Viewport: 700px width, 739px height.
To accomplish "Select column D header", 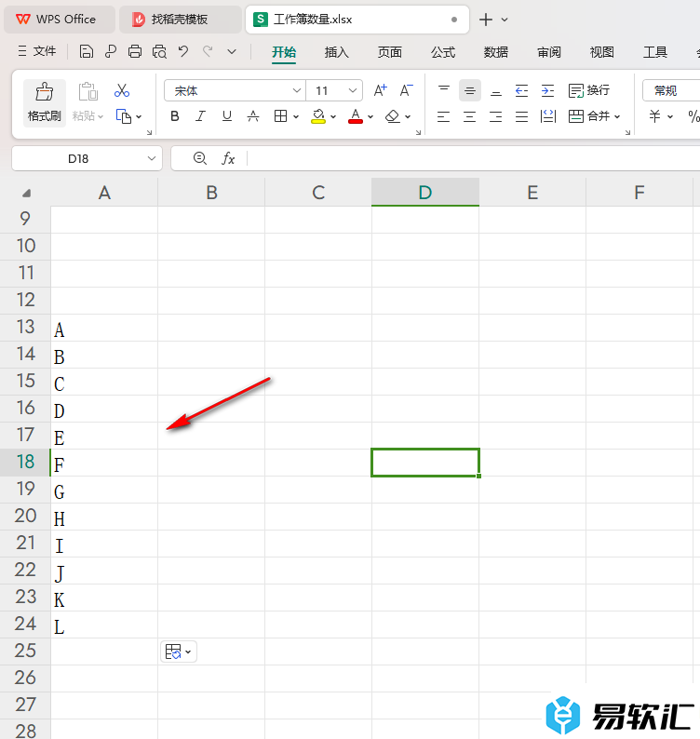I will click(x=425, y=193).
